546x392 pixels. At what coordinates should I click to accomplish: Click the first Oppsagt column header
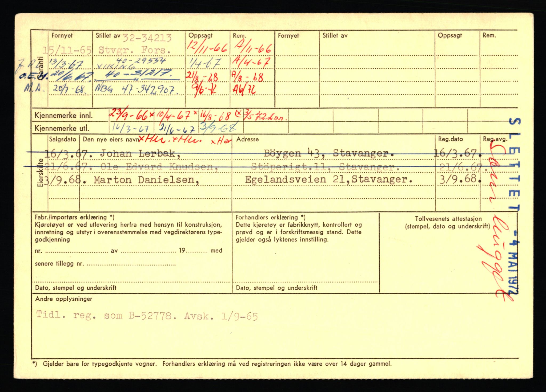200,35
